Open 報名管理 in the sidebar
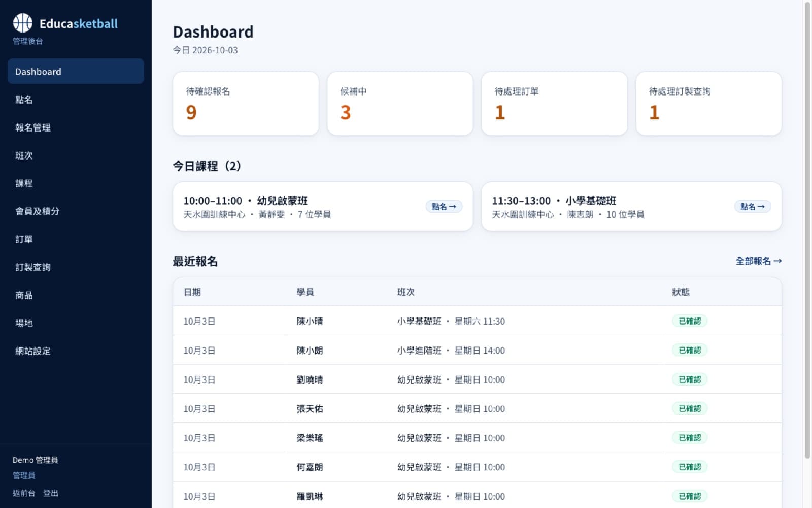The width and height of the screenshot is (812, 508). tap(76, 127)
